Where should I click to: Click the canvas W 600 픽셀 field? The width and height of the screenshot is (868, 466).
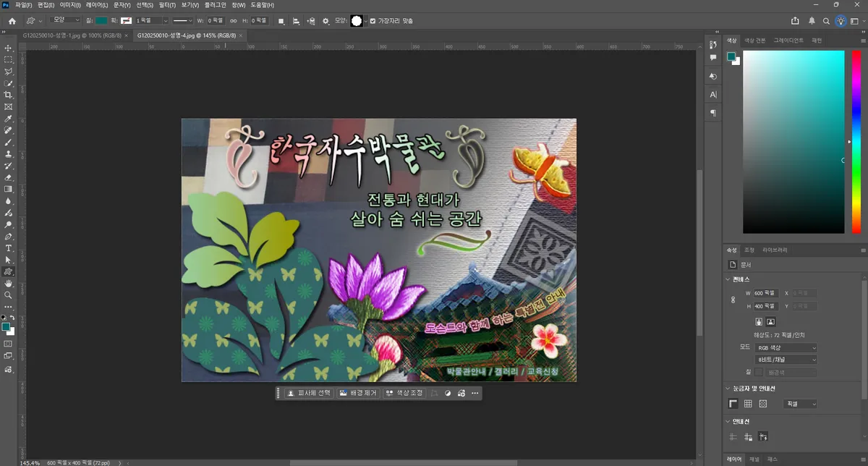pyautogui.click(x=765, y=293)
